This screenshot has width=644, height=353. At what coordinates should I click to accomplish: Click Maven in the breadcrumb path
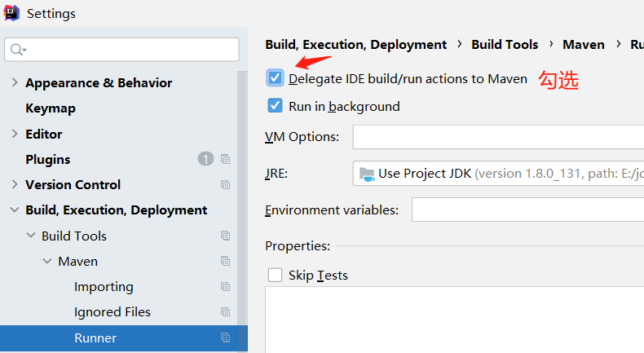coord(584,45)
